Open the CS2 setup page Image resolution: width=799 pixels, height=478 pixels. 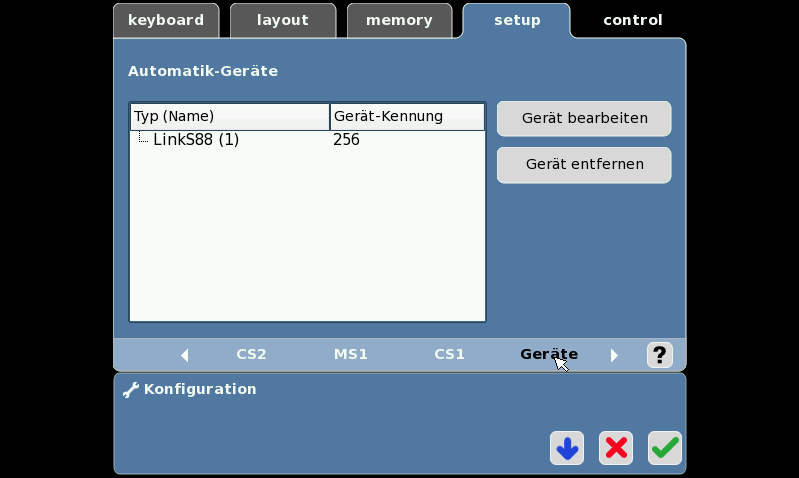(251, 354)
